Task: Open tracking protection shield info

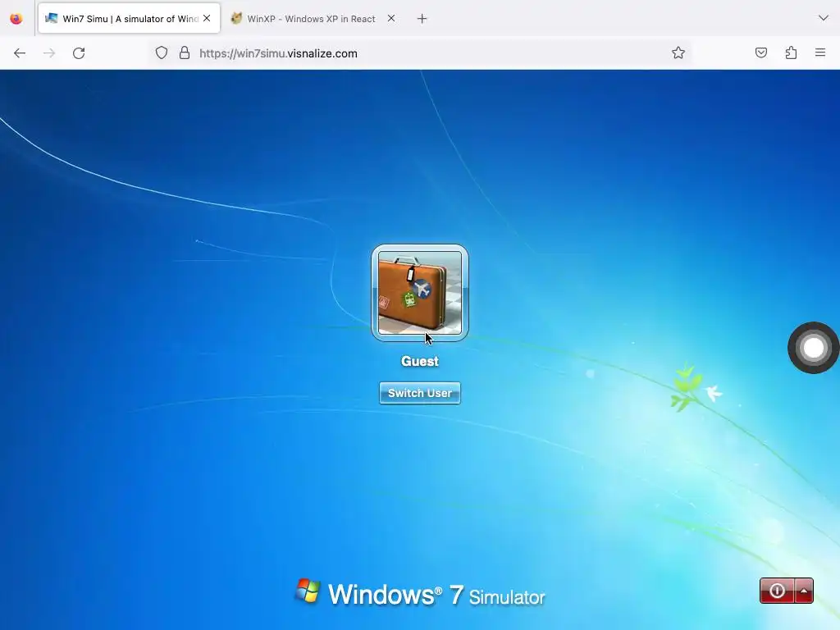Action: click(x=162, y=53)
